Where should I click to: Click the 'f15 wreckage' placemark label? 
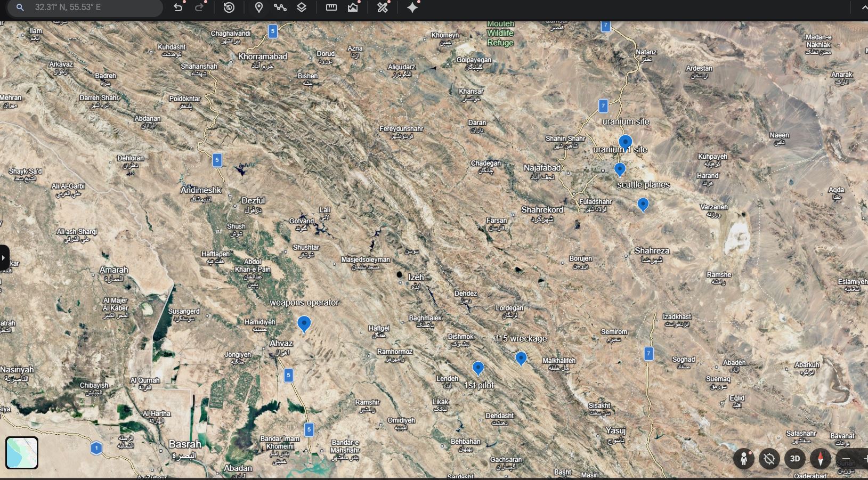coord(521,338)
